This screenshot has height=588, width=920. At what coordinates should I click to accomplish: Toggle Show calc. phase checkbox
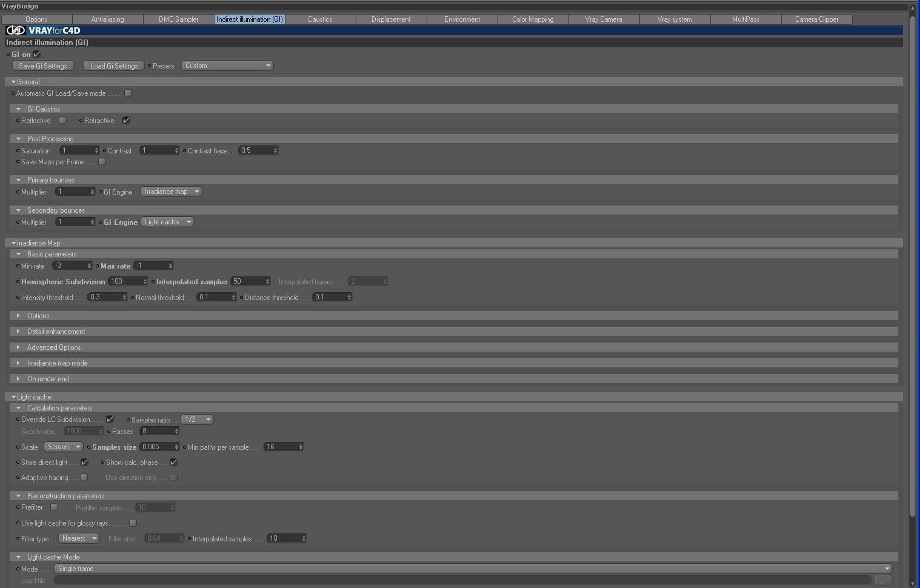coord(173,462)
